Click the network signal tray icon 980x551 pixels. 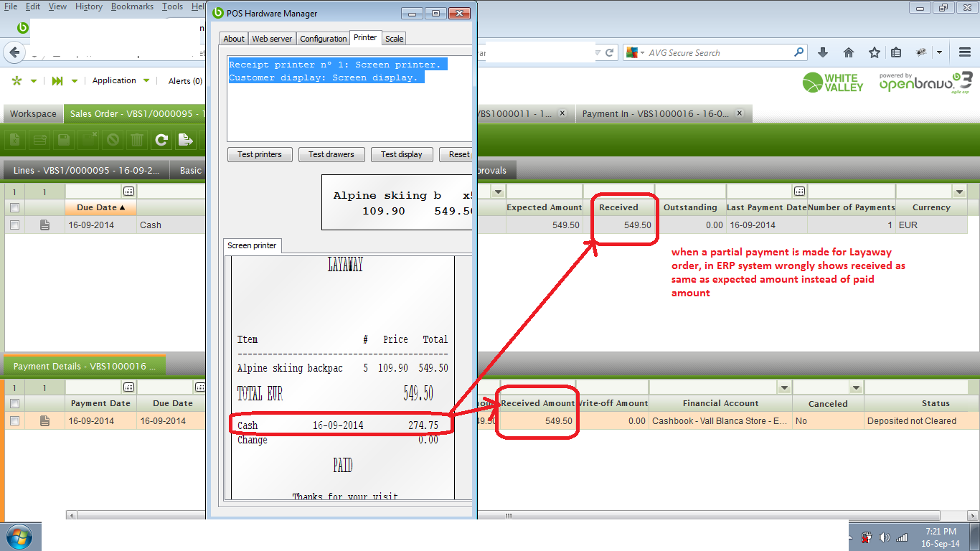coord(902,537)
